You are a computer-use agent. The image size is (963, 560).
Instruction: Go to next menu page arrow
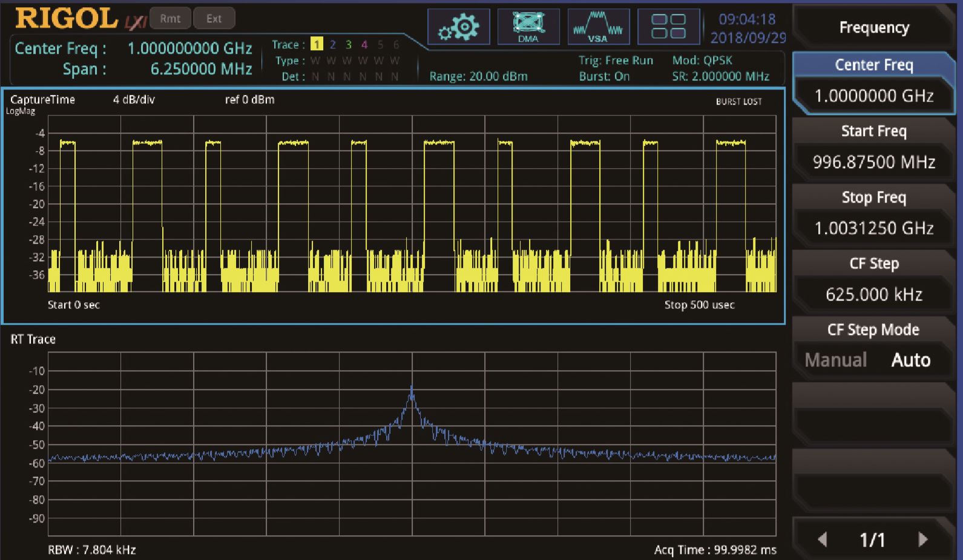click(922, 539)
